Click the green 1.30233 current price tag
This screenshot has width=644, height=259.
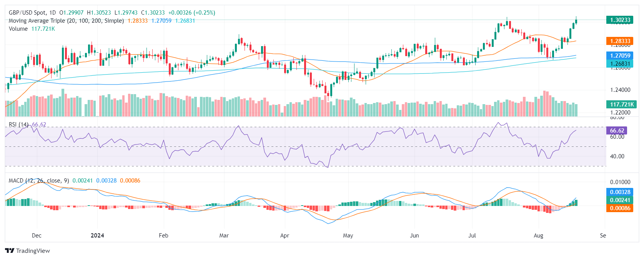pyautogui.click(x=620, y=20)
